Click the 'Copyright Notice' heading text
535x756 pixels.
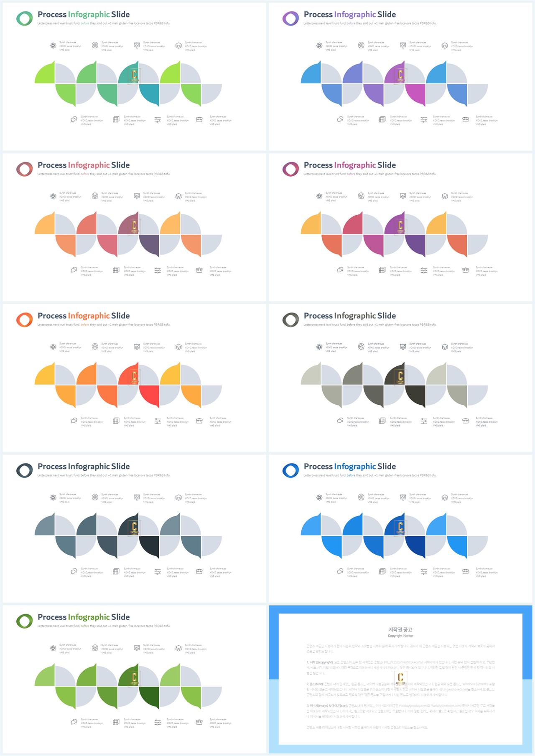click(400, 636)
